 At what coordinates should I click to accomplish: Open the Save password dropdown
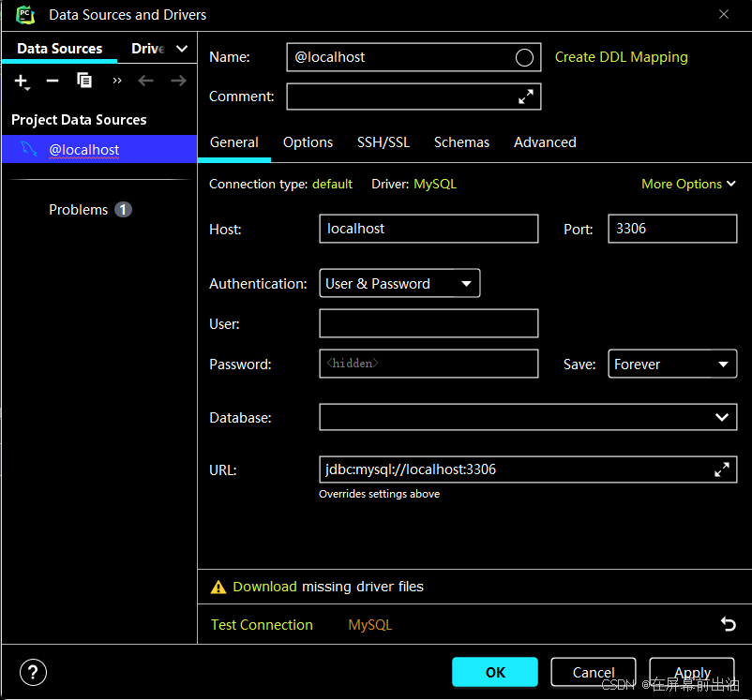click(x=672, y=364)
